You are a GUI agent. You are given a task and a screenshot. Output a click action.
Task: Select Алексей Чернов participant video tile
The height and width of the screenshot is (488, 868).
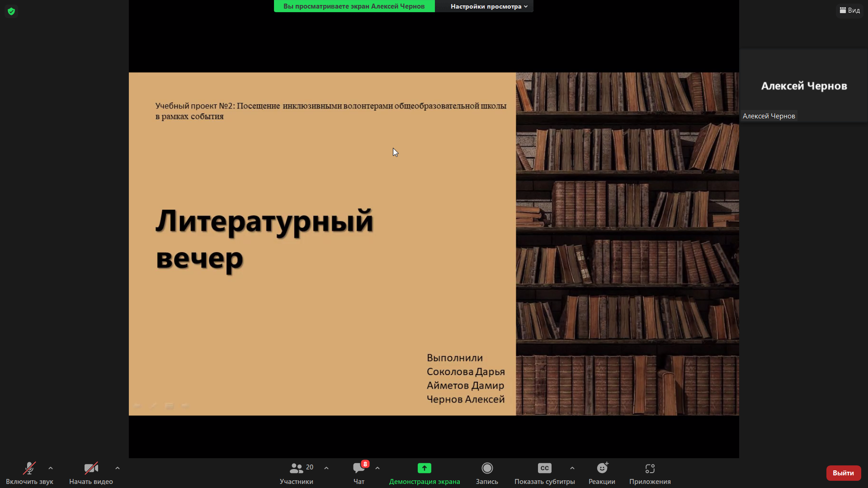click(804, 86)
